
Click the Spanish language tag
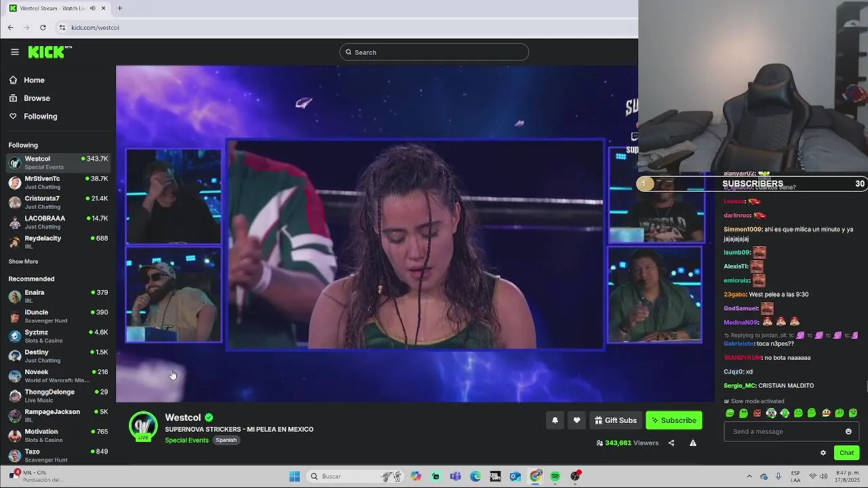[x=226, y=440]
